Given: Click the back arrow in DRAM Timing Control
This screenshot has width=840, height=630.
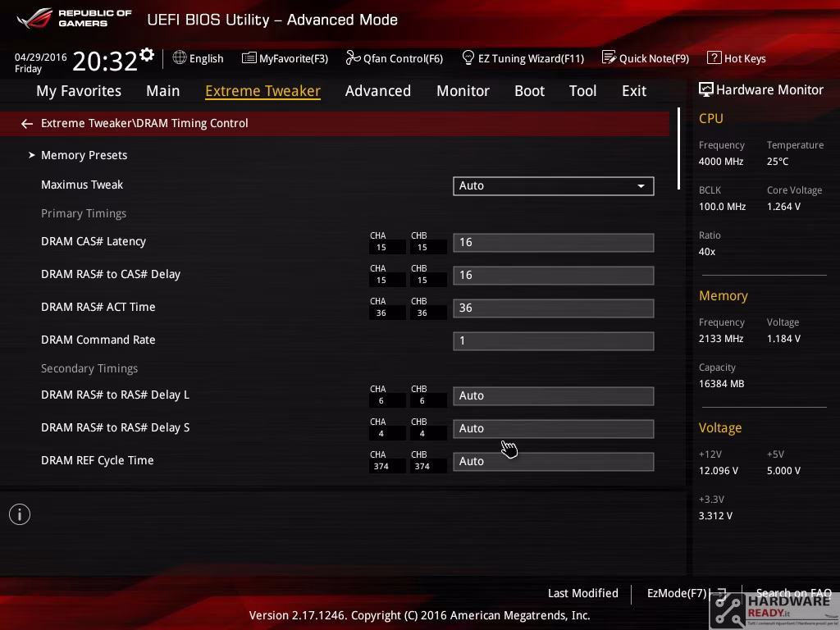Looking at the screenshot, I should pyautogui.click(x=27, y=124).
